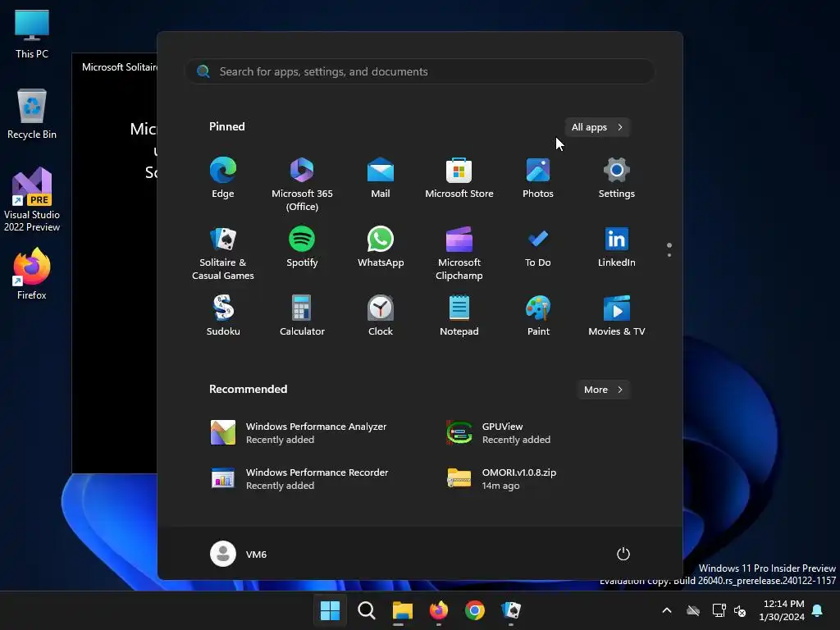Launch WhatsApp from the Start menu

click(x=381, y=247)
